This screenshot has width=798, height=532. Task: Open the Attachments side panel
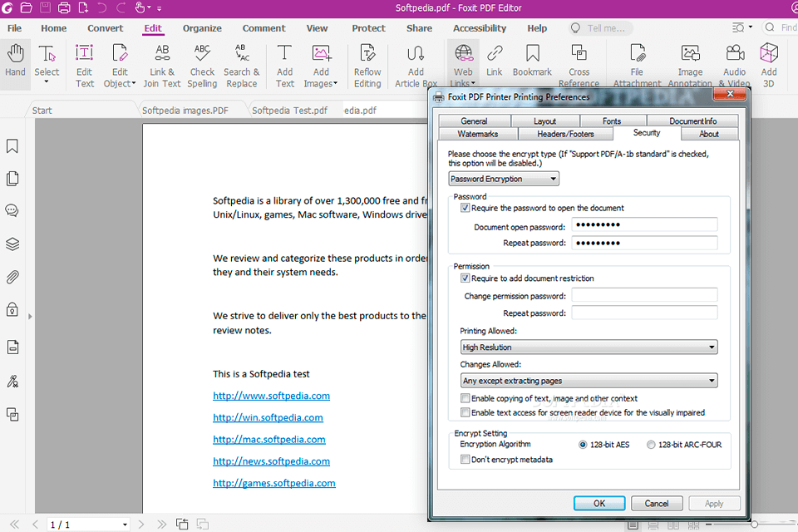point(12,278)
